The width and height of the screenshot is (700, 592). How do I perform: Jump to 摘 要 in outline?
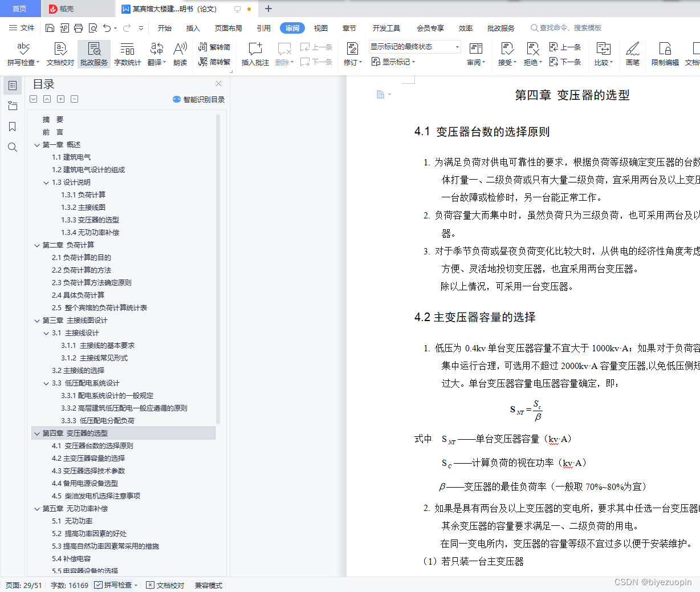tap(53, 120)
